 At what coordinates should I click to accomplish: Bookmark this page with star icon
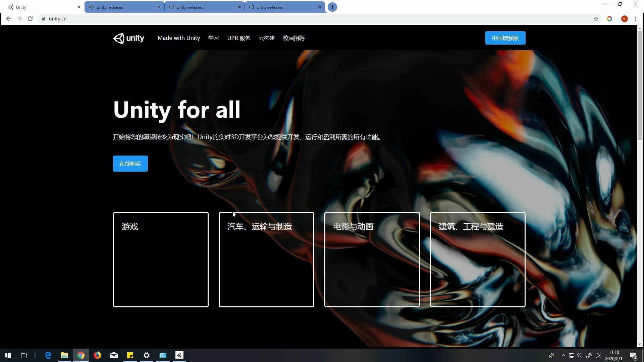click(x=596, y=19)
